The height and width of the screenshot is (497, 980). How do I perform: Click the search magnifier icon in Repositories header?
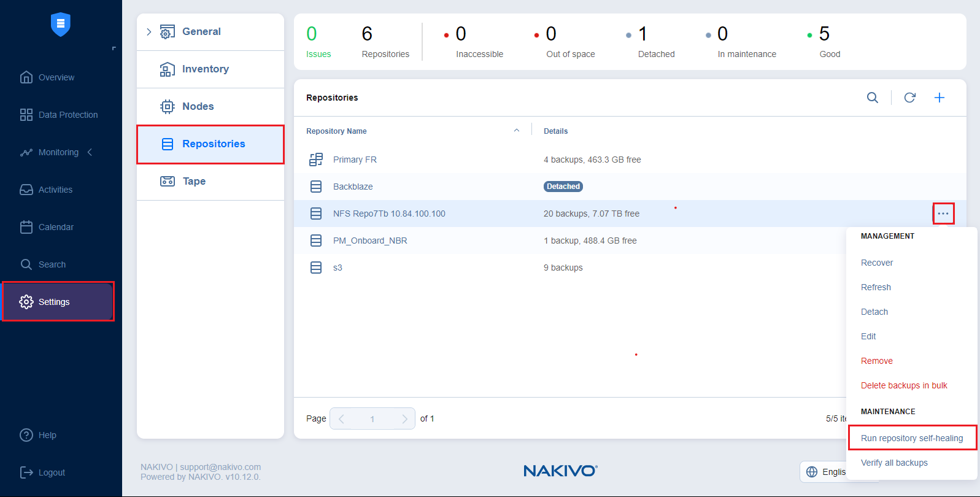pos(872,98)
